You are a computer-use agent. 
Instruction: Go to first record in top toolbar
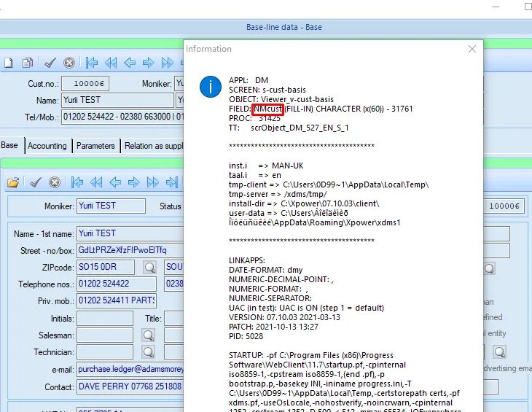pyautogui.click(x=92, y=63)
